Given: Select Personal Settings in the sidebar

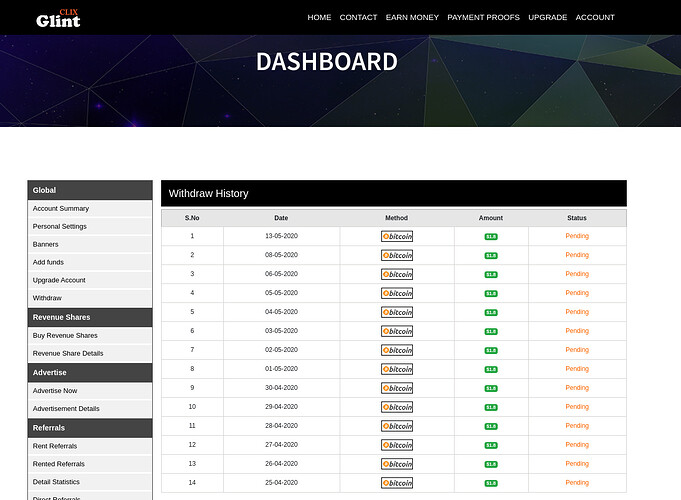Looking at the screenshot, I should point(60,227).
